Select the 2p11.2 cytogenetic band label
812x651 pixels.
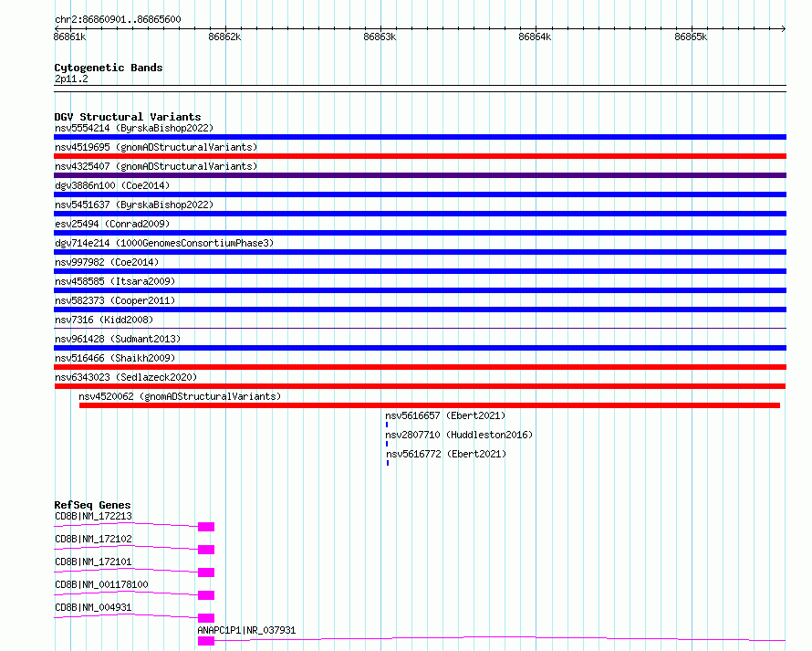[71, 79]
